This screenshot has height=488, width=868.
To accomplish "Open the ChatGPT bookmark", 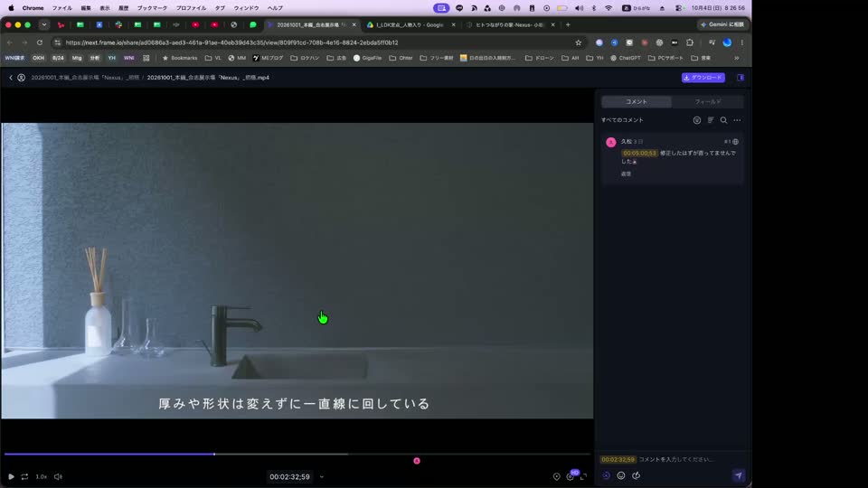I will pyautogui.click(x=626, y=58).
